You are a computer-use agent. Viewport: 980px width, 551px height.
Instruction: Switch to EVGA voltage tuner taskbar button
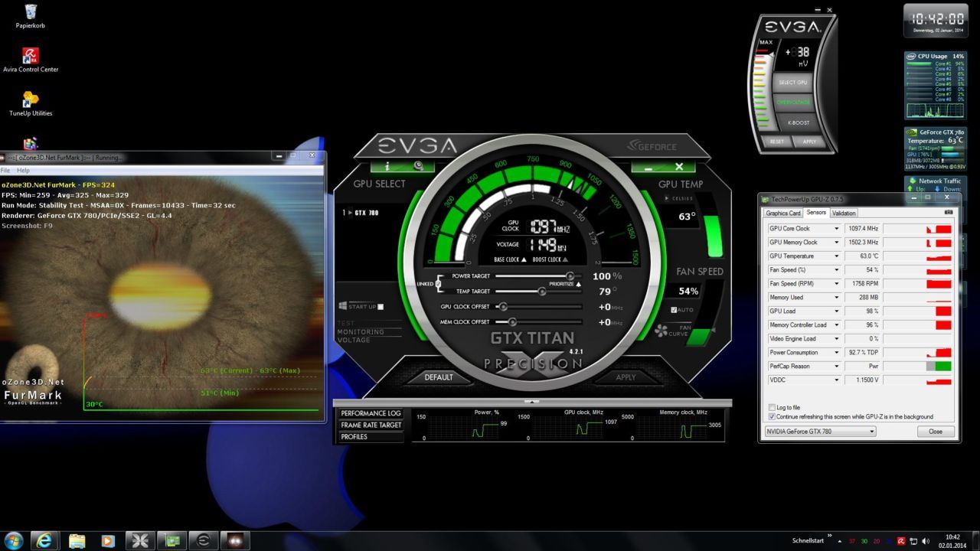[204, 540]
